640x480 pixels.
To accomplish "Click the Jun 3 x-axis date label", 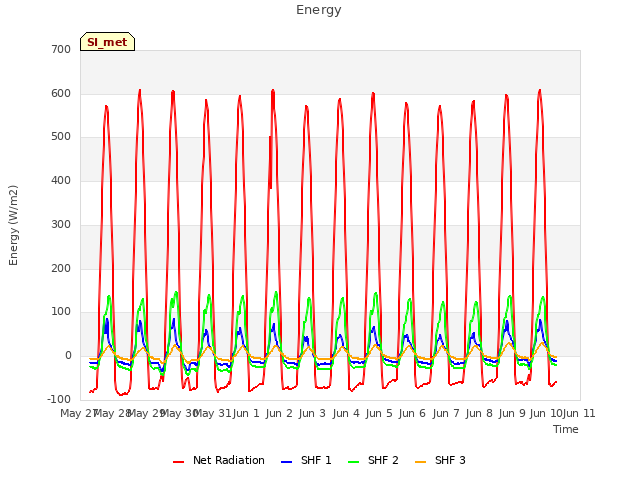I will point(312,413).
